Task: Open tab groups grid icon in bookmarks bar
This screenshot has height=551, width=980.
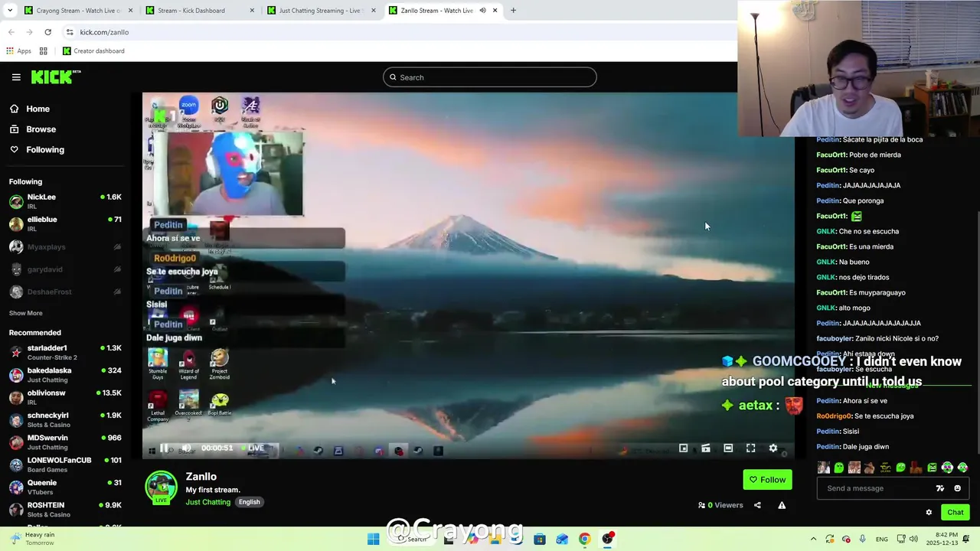Action: click(44, 51)
